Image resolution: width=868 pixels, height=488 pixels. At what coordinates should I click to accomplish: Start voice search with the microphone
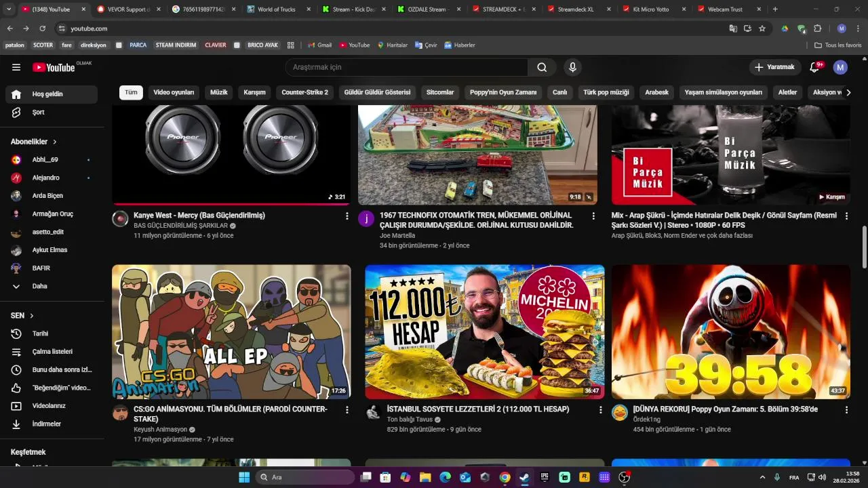[x=572, y=67]
